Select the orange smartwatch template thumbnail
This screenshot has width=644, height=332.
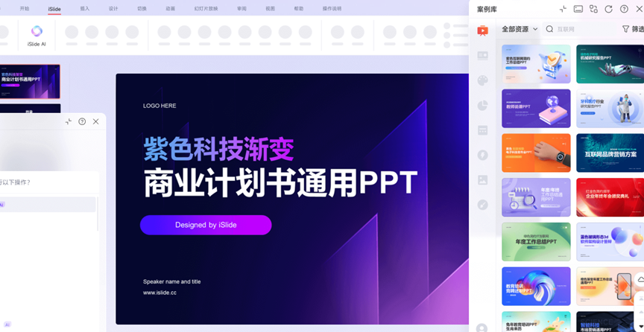536,153
